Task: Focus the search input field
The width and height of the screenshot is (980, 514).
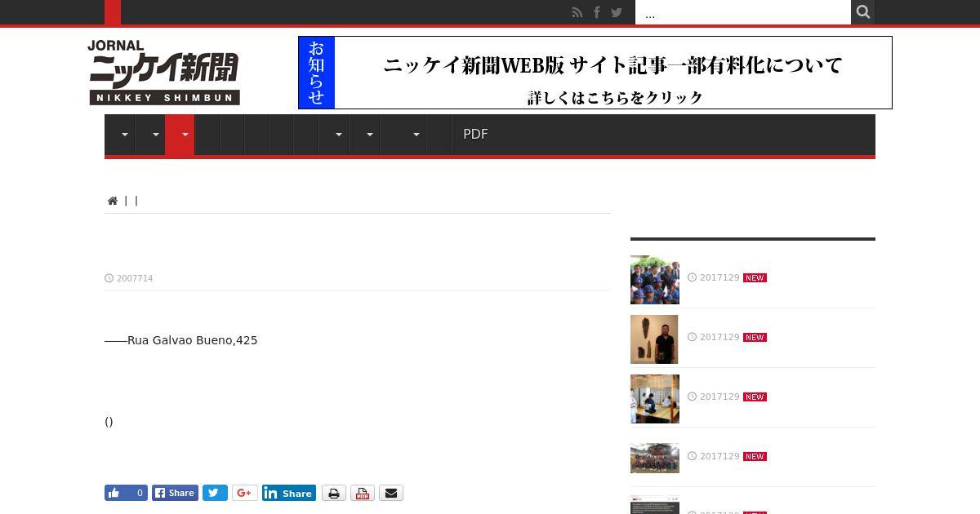Action: coord(743,12)
